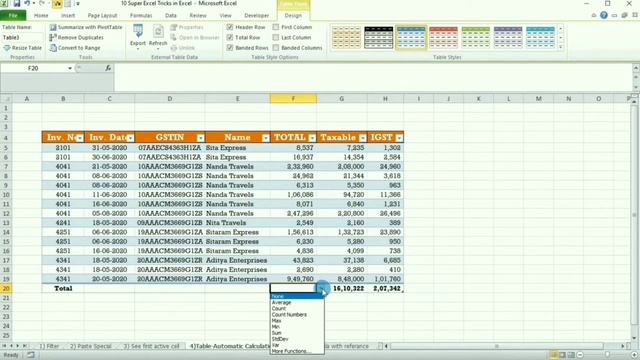Open the Name column filter dropdown
640x360 pixels.
[x=266, y=138]
